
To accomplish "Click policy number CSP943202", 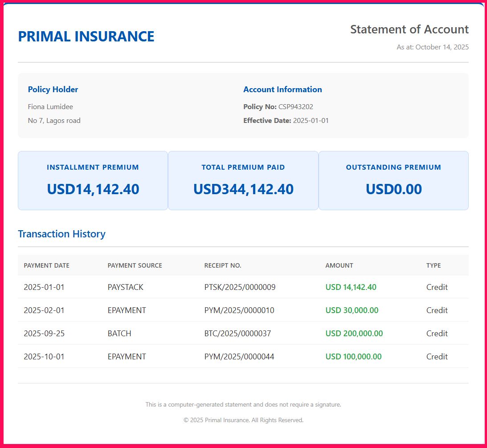I will click(295, 107).
